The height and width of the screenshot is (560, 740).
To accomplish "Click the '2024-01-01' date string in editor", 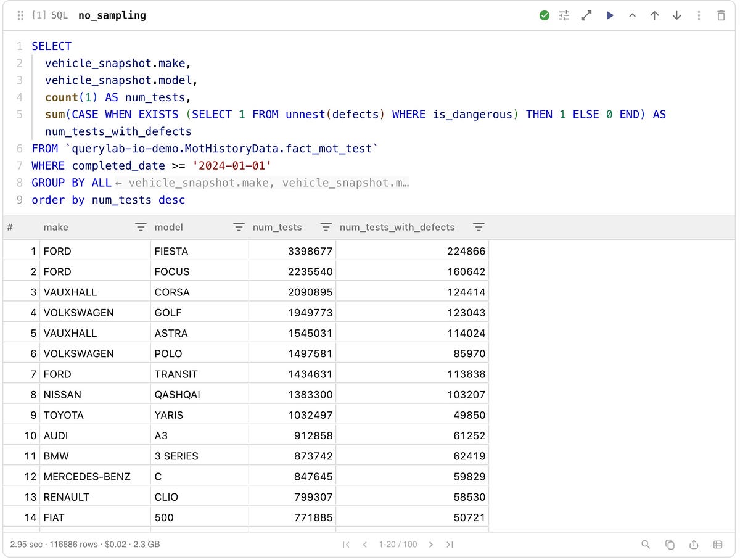I will 231,165.
